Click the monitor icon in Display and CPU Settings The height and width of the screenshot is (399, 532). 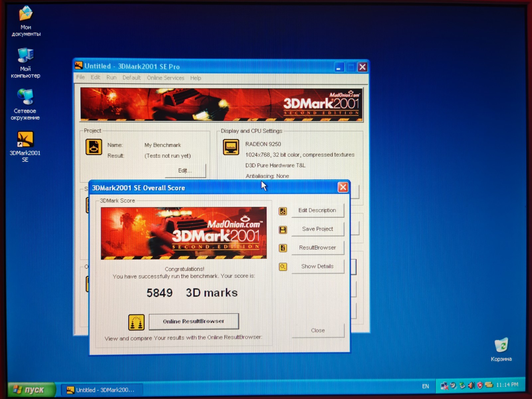click(231, 147)
